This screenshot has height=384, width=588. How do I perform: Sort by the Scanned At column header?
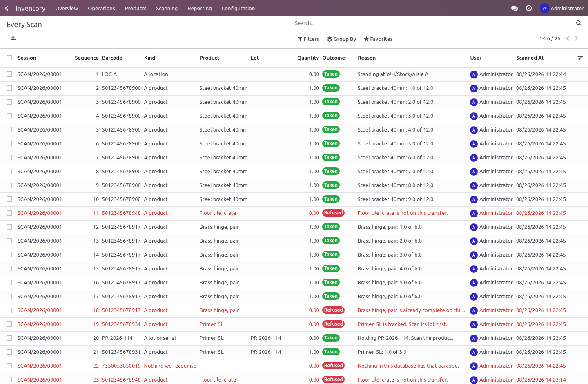point(530,58)
